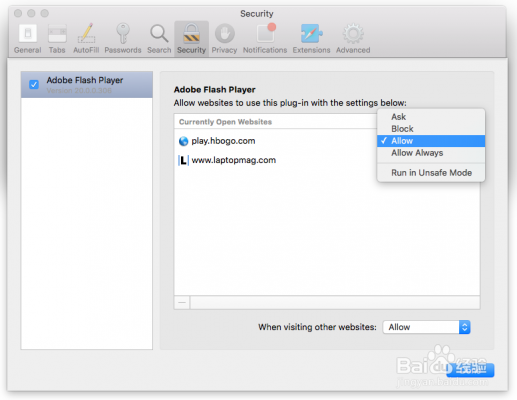Open the Tabs preferences pane
This screenshot has width=517, height=400.
pos(57,39)
